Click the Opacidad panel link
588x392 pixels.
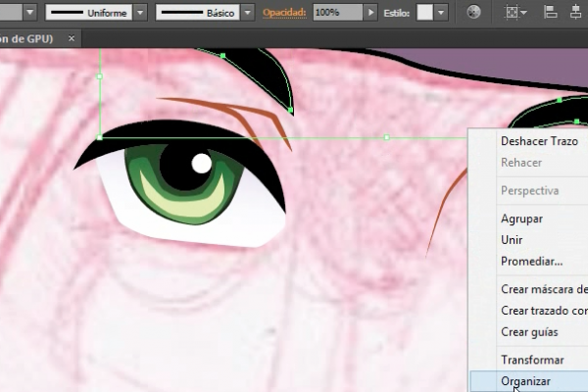click(x=283, y=14)
